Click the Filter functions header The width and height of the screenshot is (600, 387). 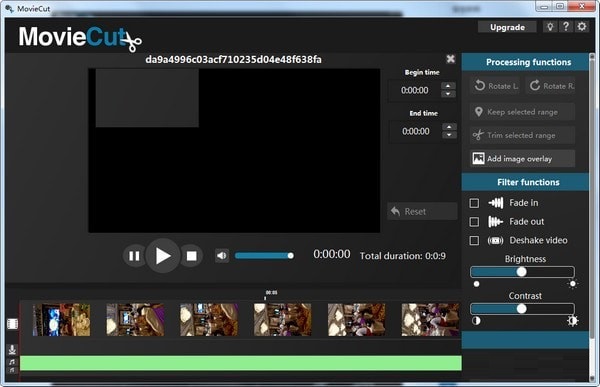pos(525,182)
